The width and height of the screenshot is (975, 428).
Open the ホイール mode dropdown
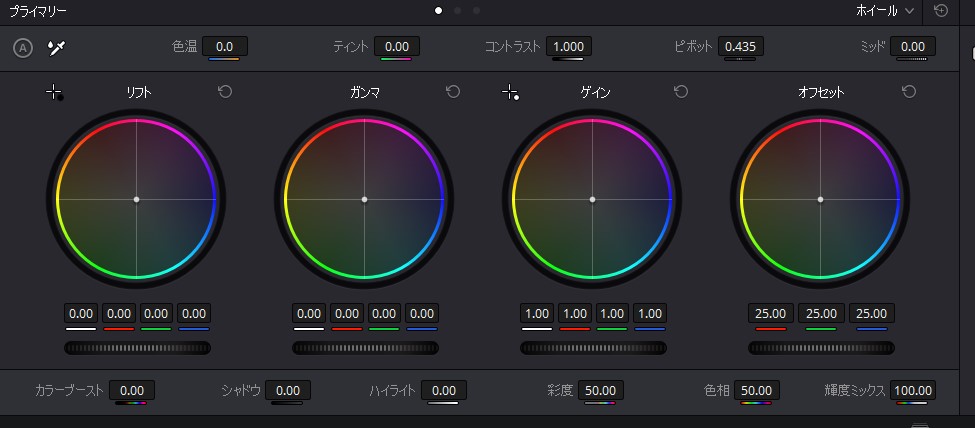pyautogui.click(x=885, y=11)
